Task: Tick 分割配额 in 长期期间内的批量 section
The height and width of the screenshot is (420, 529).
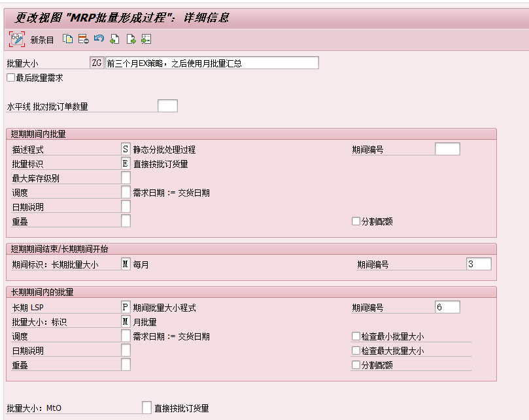Action: tap(356, 364)
